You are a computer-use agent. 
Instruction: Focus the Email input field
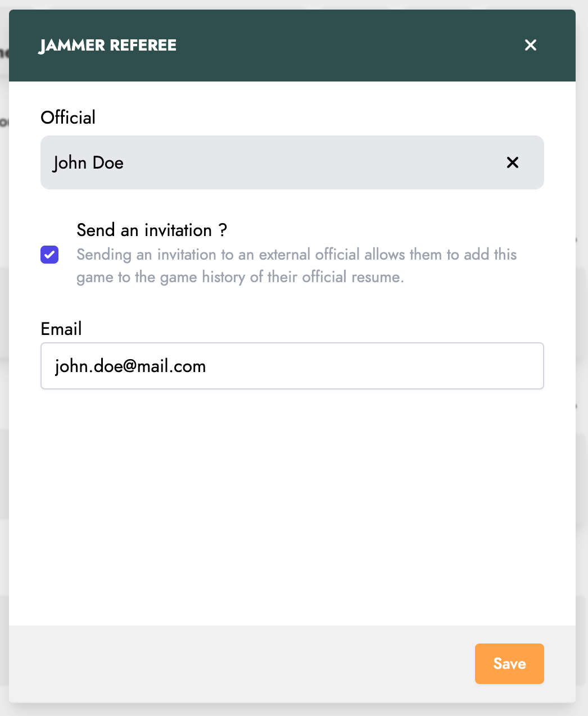point(292,366)
